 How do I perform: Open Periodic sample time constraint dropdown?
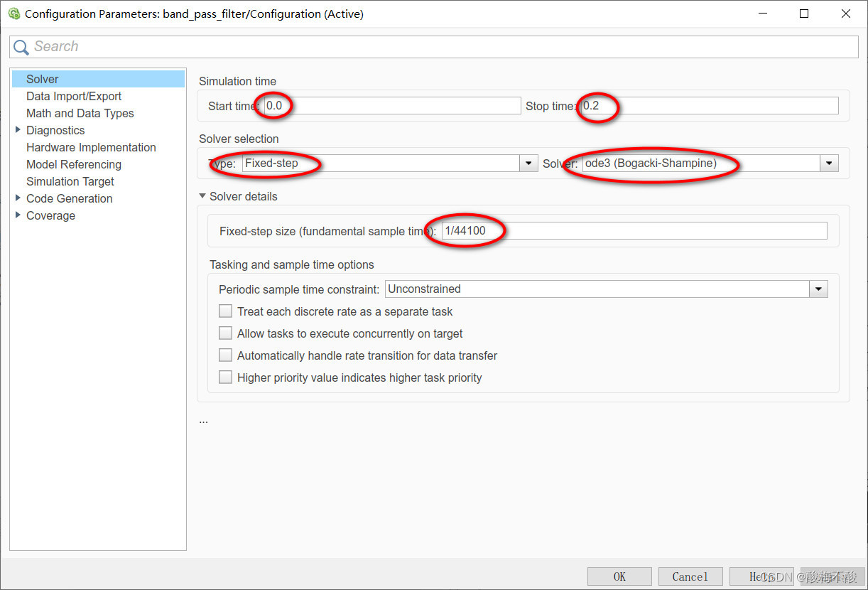click(606, 289)
